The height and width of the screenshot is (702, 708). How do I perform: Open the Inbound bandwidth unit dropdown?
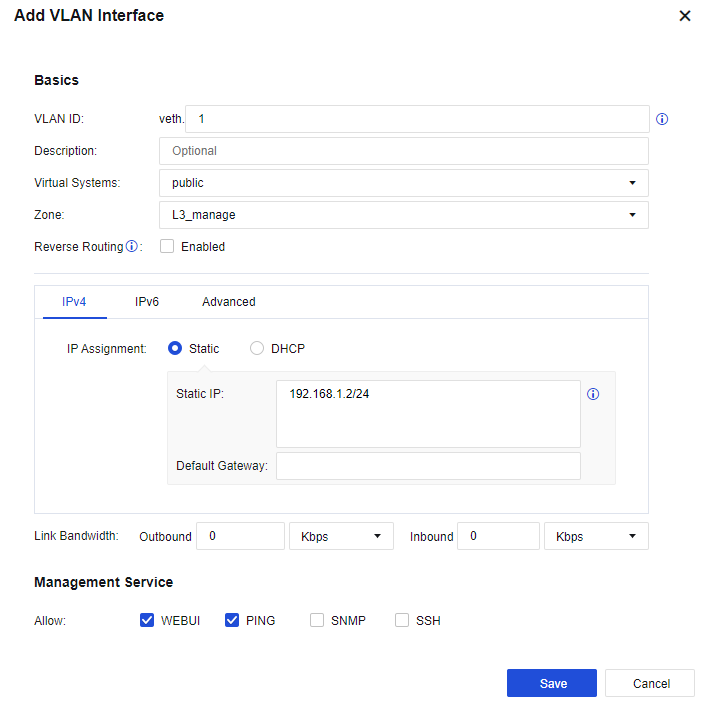tap(595, 536)
